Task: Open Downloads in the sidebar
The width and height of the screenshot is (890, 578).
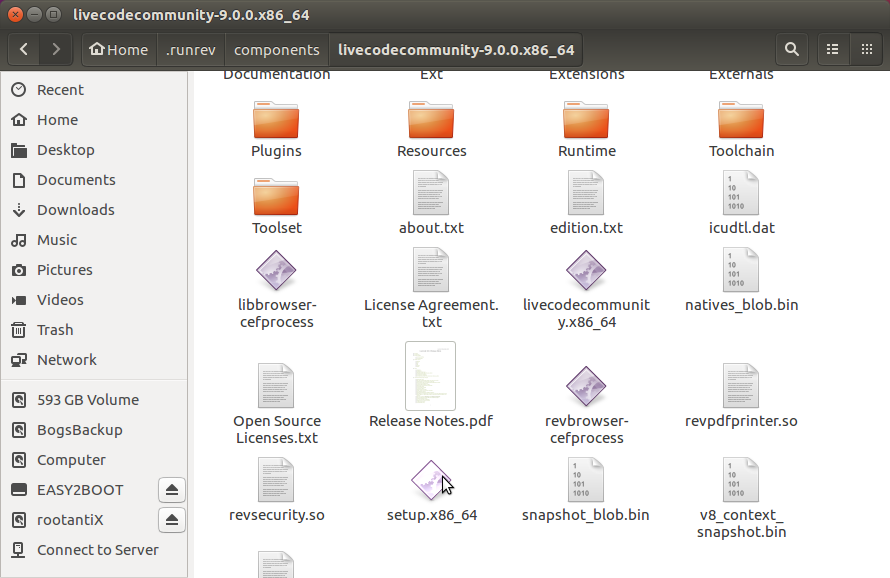Action: 94,210
